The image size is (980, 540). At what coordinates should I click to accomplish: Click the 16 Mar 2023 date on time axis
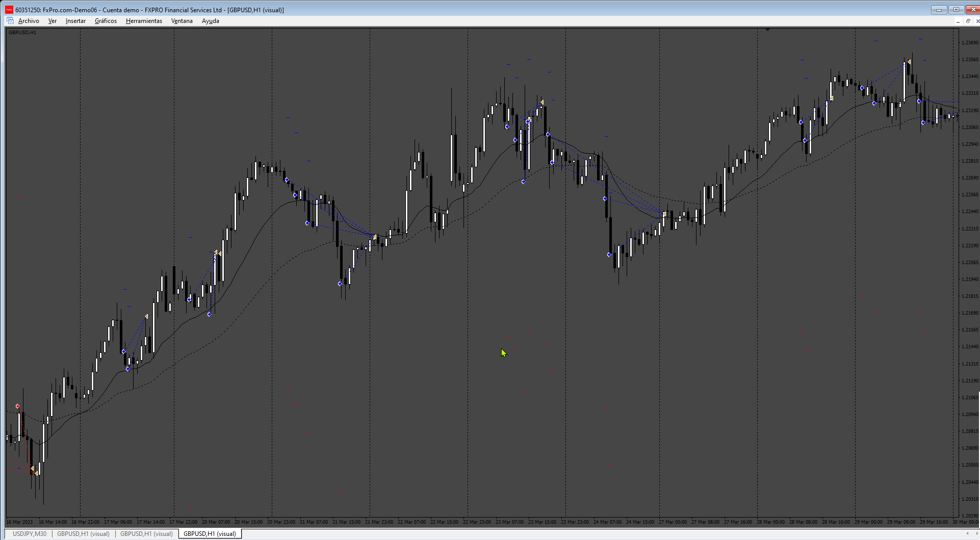click(x=19, y=522)
